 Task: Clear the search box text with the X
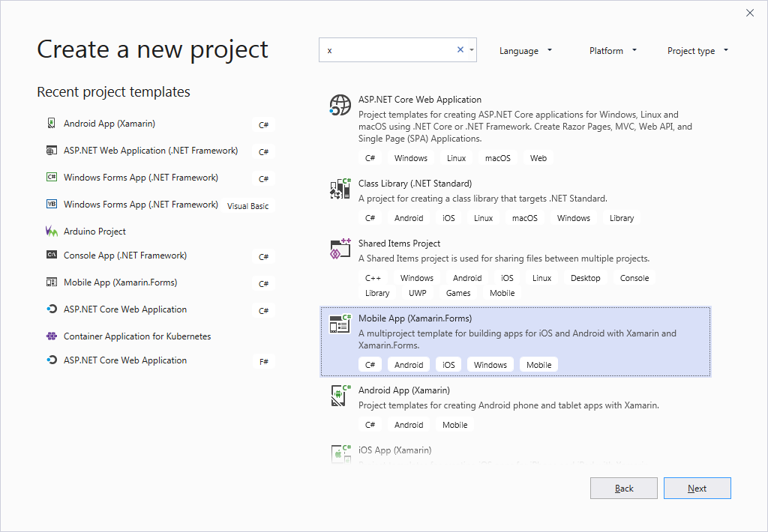460,50
